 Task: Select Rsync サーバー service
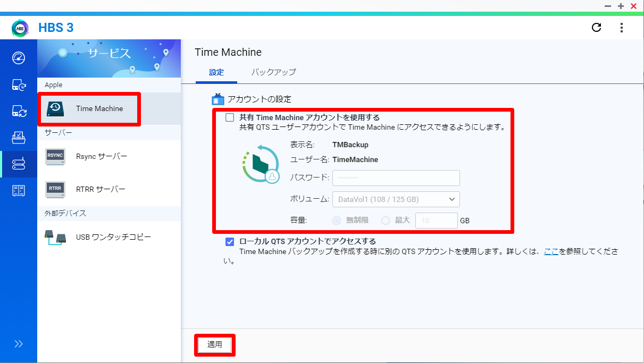pyautogui.click(x=109, y=156)
